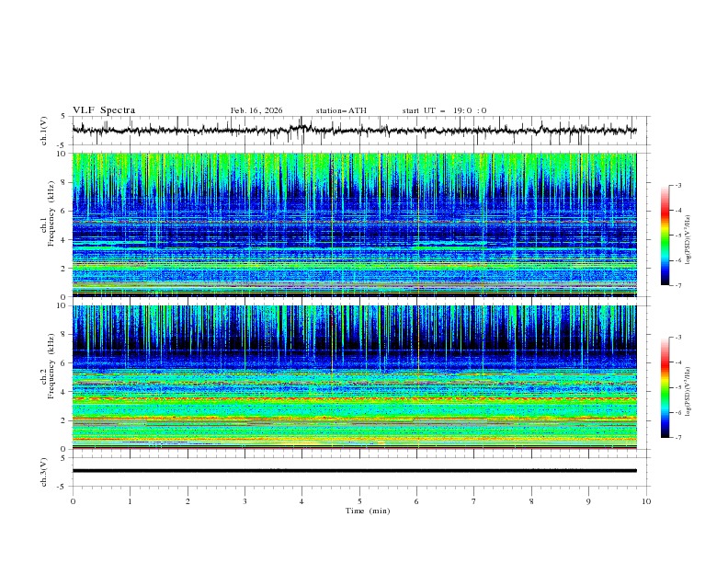Click the ch.1 frequency axis "6" tick label
The width and height of the screenshot is (728, 563).
(x=64, y=212)
